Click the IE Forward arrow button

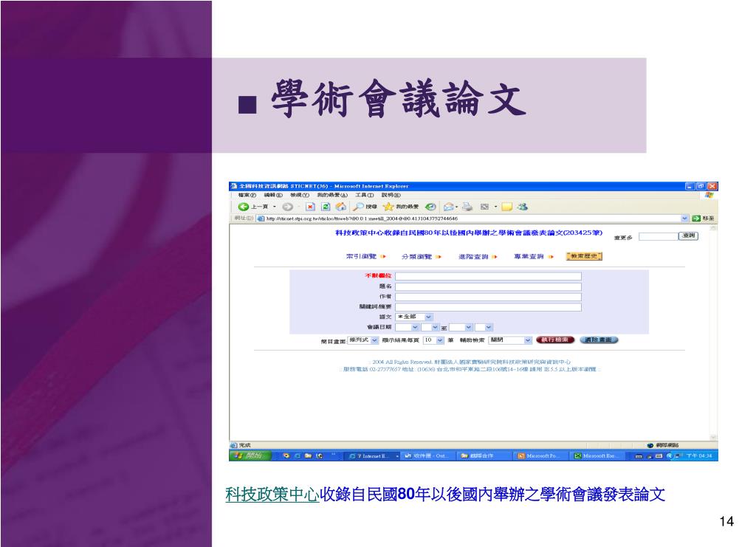point(287,207)
